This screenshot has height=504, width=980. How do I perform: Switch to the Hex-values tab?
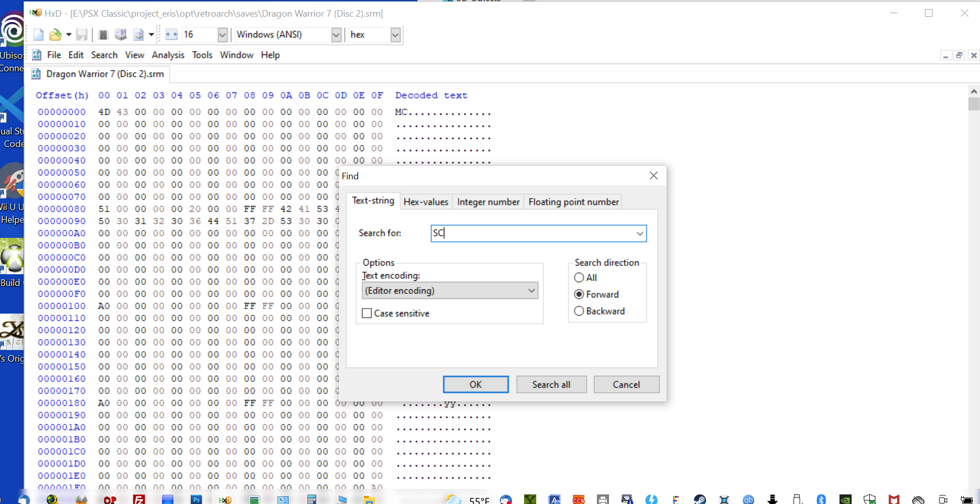pyautogui.click(x=426, y=202)
